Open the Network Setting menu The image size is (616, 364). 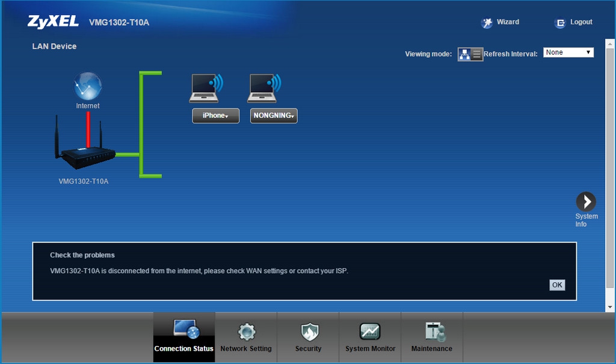point(246,338)
